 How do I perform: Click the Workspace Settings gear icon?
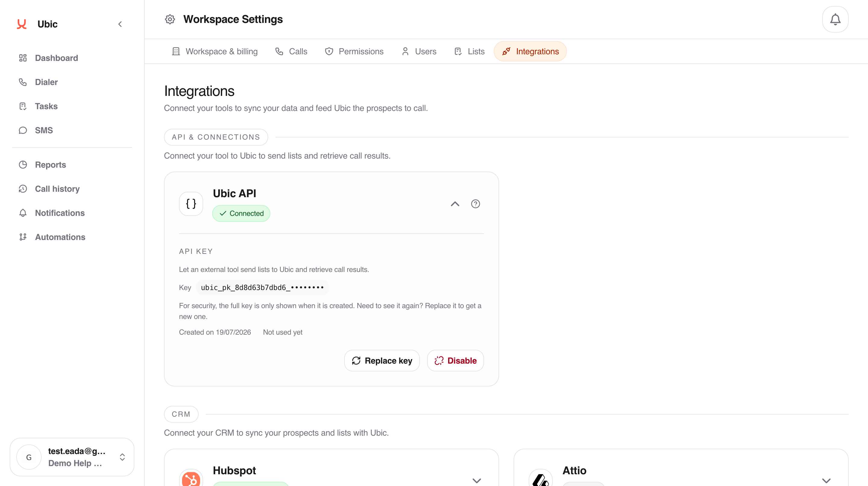(x=170, y=19)
